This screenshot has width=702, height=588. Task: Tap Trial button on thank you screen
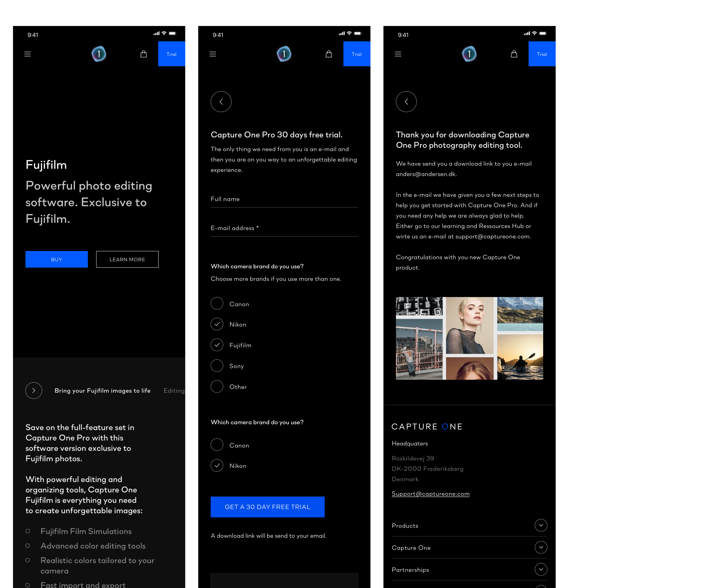542,54
